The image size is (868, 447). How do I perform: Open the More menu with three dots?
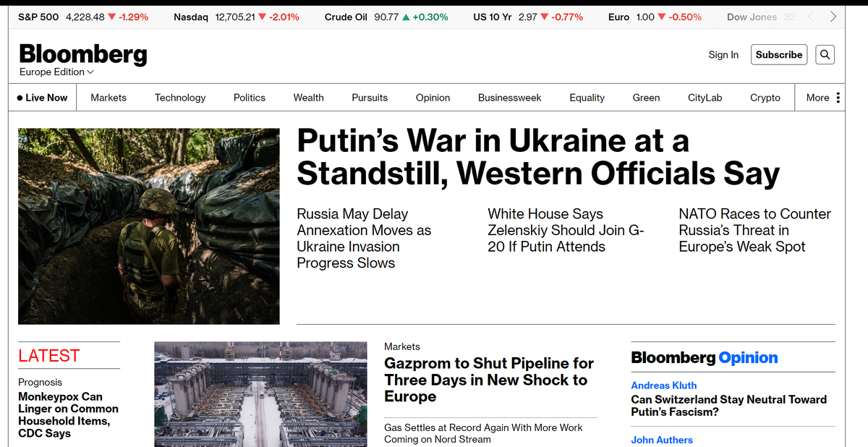[823, 98]
